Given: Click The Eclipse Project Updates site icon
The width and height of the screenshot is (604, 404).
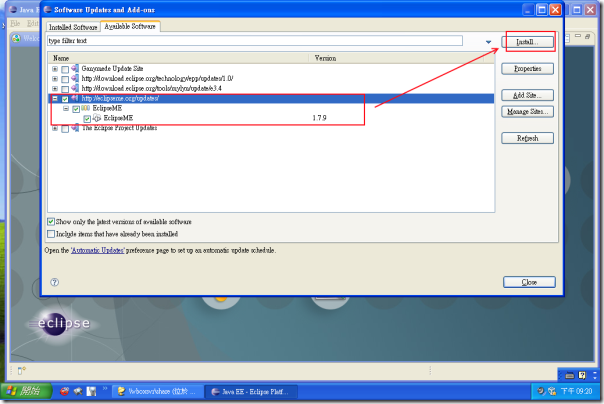Looking at the screenshot, I should tap(75, 127).
